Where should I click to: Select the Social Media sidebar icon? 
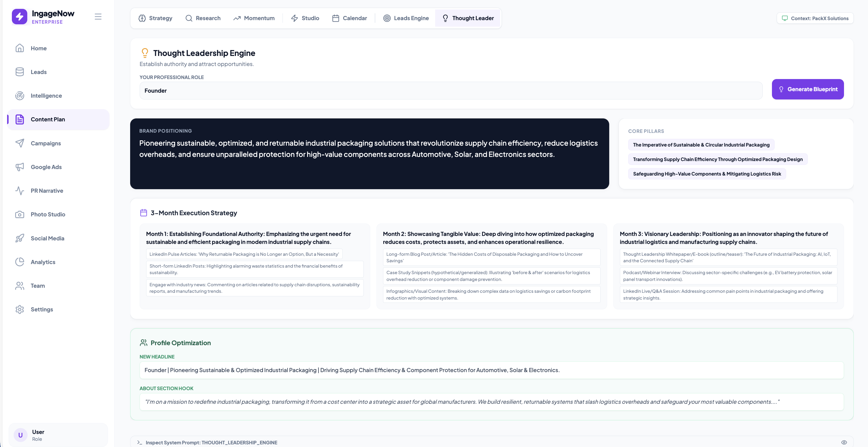(x=20, y=238)
